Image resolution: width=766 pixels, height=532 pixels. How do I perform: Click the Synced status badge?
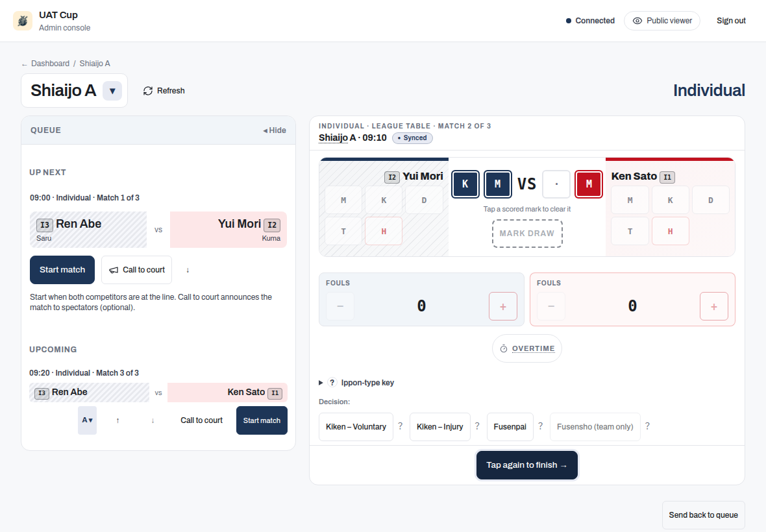point(412,138)
